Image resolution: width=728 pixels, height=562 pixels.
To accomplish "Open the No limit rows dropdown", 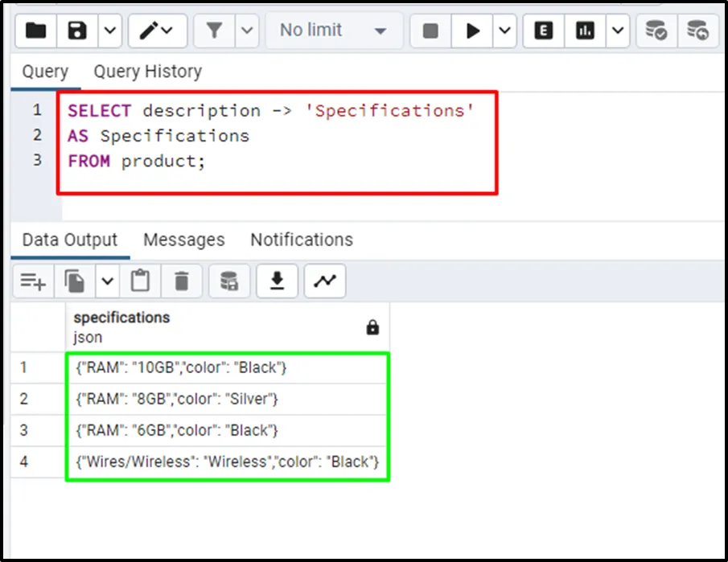I will tap(333, 31).
